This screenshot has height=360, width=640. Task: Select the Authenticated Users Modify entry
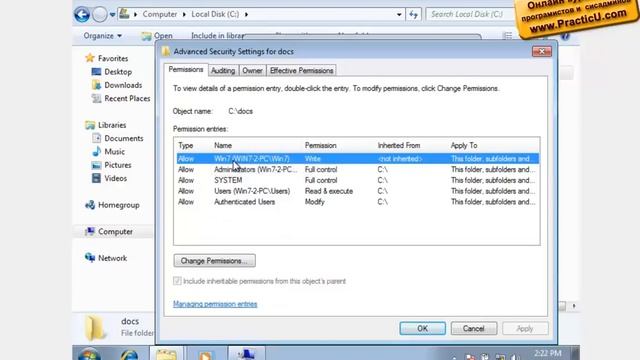click(x=358, y=202)
